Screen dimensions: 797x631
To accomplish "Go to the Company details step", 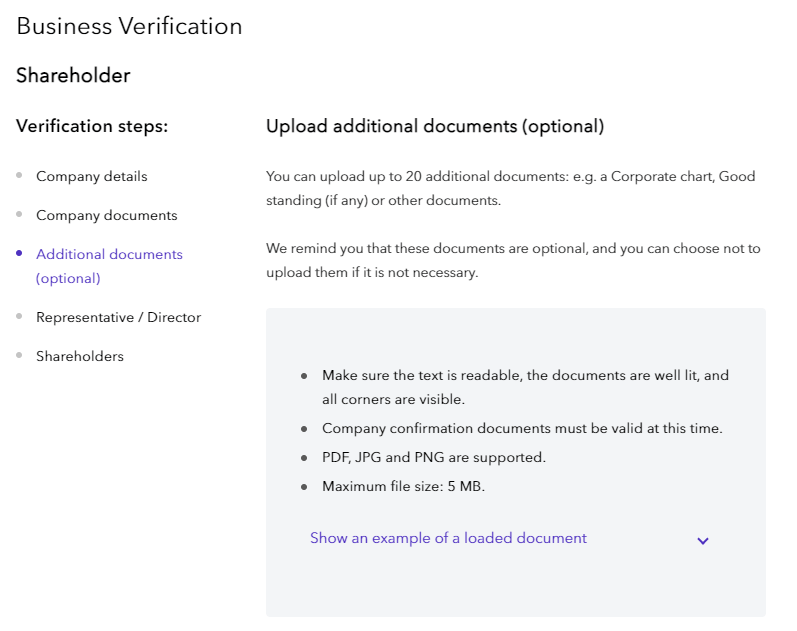I will (x=91, y=176).
